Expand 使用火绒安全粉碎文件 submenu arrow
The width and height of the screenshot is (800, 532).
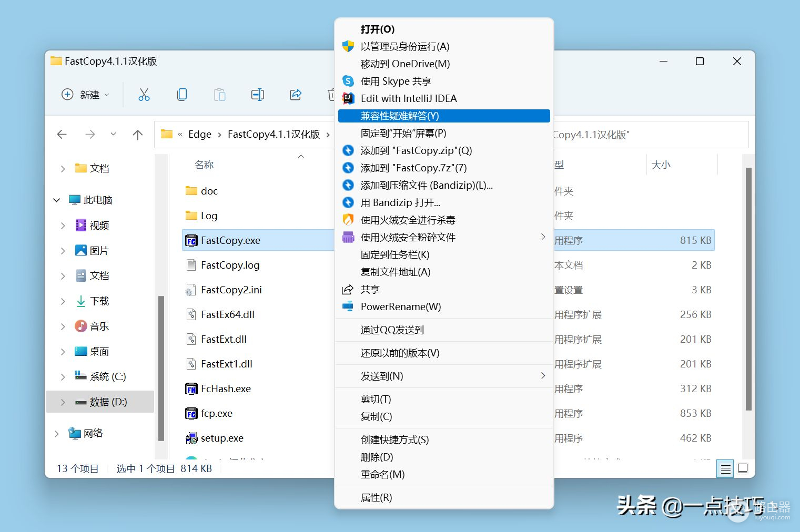pyautogui.click(x=543, y=237)
